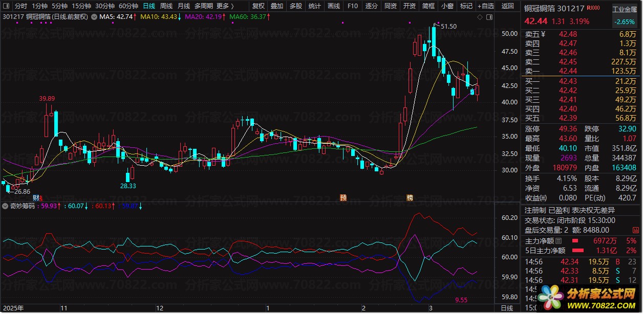Toggle the 简框 simple frame mode
The image size is (644, 314).
[x=428, y=6]
